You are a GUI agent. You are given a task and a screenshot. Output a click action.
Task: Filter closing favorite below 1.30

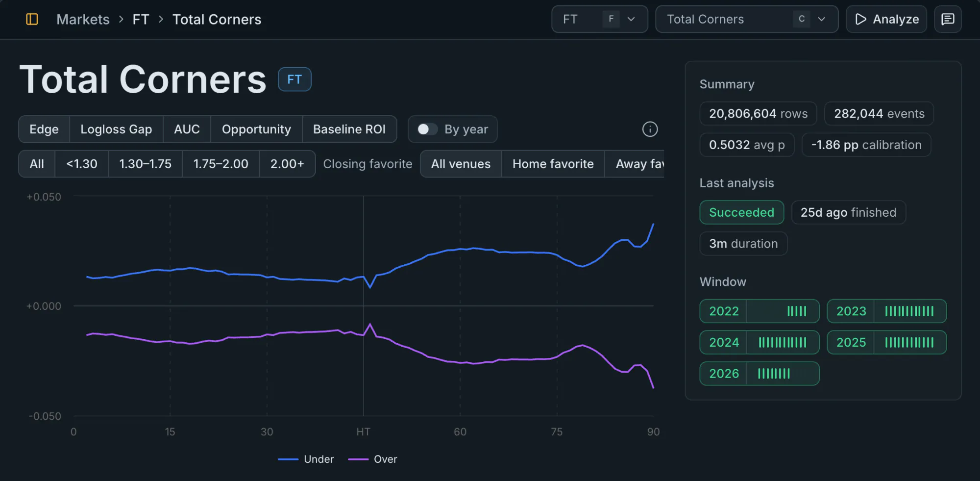(x=82, y=164)
